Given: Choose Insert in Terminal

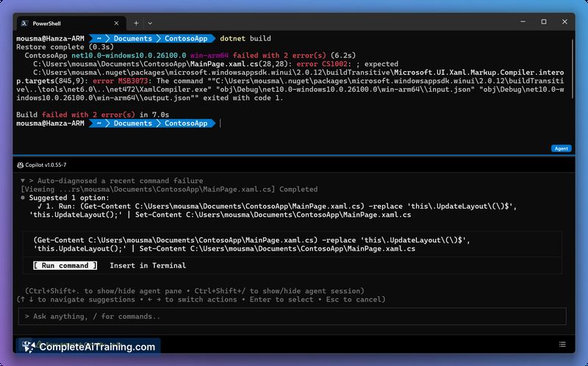Looking at the screenshot, I should [148, 265].
